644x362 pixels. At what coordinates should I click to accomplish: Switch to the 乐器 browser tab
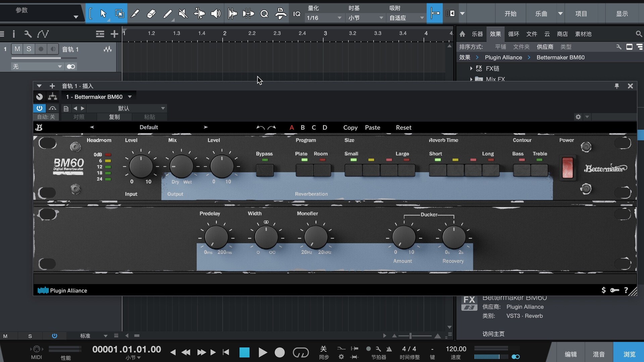(x=477, y=34)
